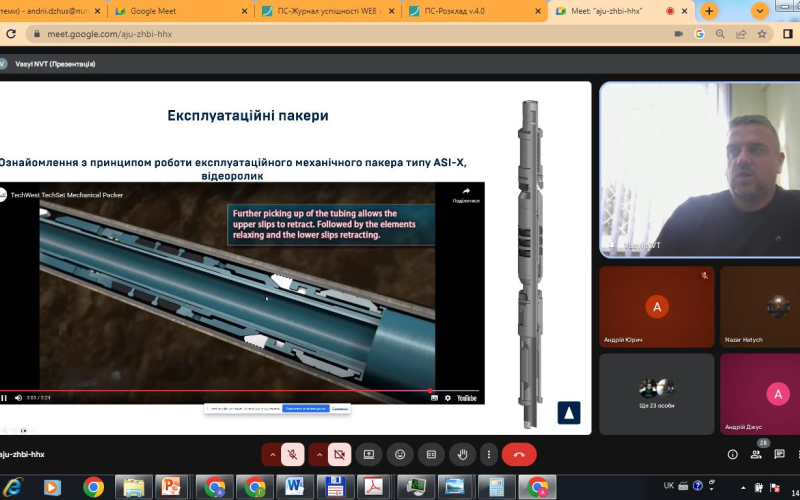The height and width of the screenshot is (500, 800).
Task: Show the meeting participants list
Action: pos(756,454)
